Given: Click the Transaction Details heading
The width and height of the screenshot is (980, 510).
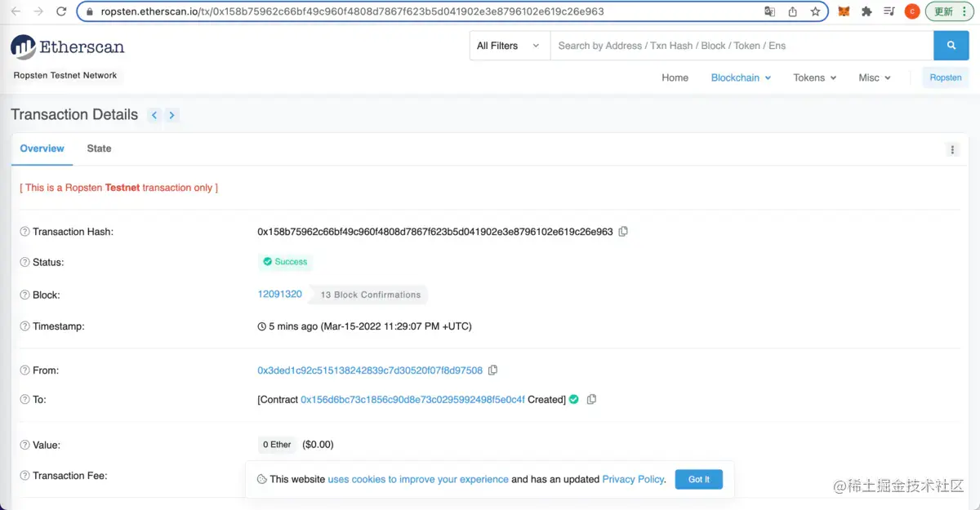Looking at the screenshot, I should click(x=74, y=115).
